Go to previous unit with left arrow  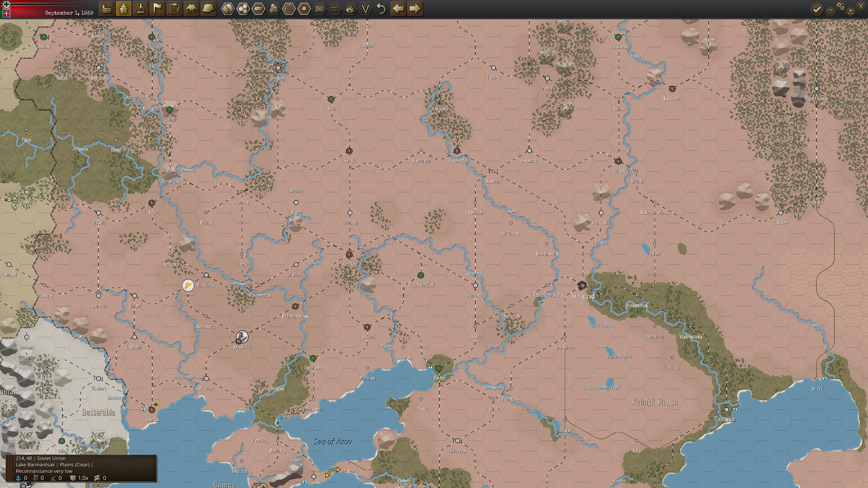398,9
